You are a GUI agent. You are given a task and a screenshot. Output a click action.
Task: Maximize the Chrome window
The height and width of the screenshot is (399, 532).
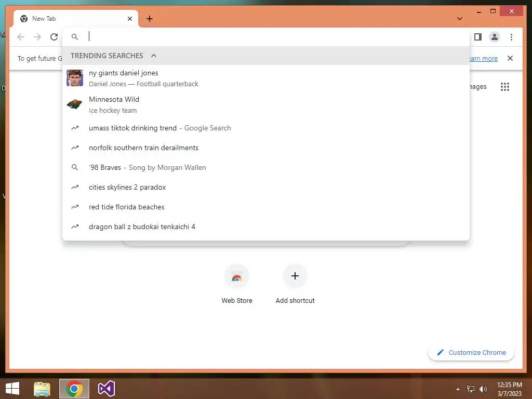point(493,11)
